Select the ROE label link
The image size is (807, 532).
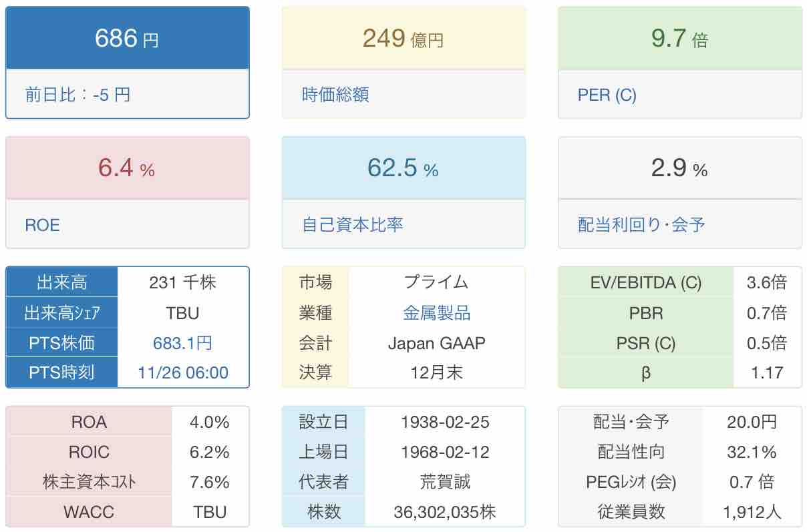pyautogui.click(x=42, y=225)
